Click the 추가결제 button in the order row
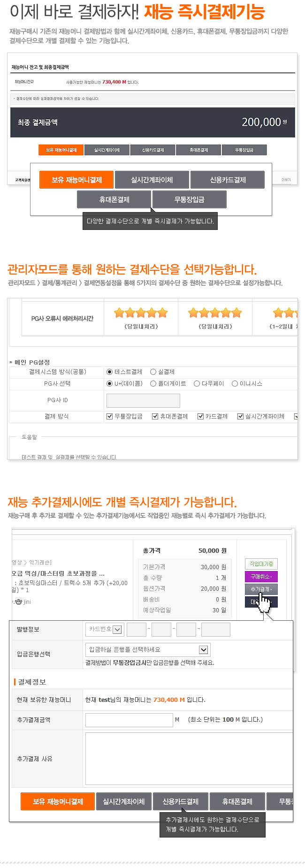Viewport: 305px width, 868px height. click(x=261, y=589)
